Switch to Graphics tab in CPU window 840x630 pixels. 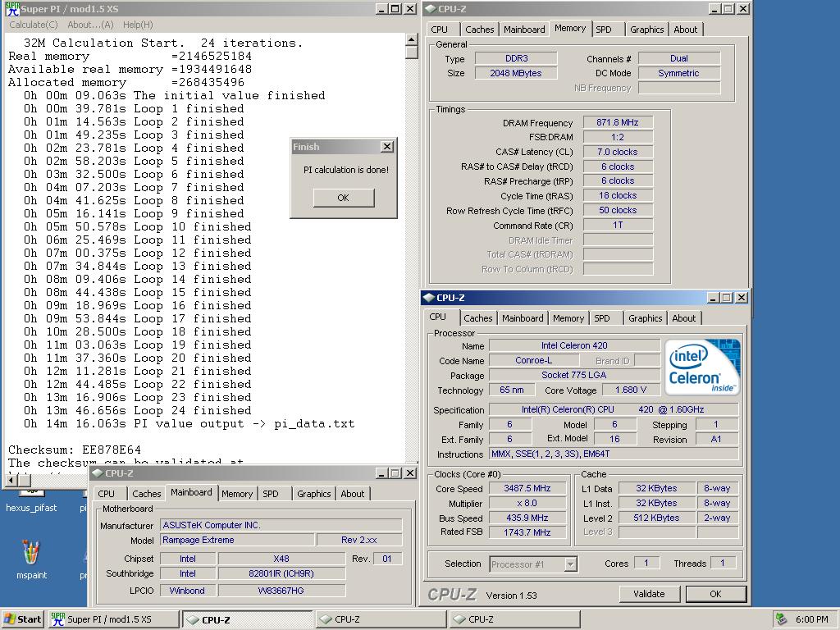(645, 318)
